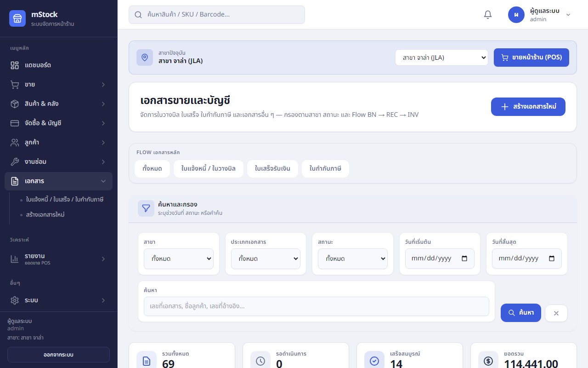Screen dimensions: 588x368
Task: Open the ประเภทเอกสาร filter dropdown
Action: tap(266, 259)
